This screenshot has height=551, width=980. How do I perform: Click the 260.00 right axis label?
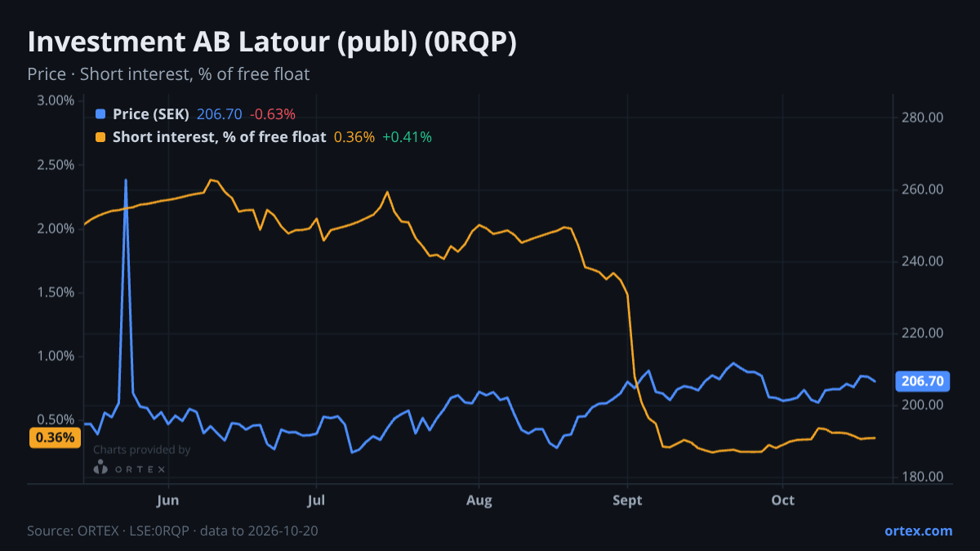coord(923,189)
